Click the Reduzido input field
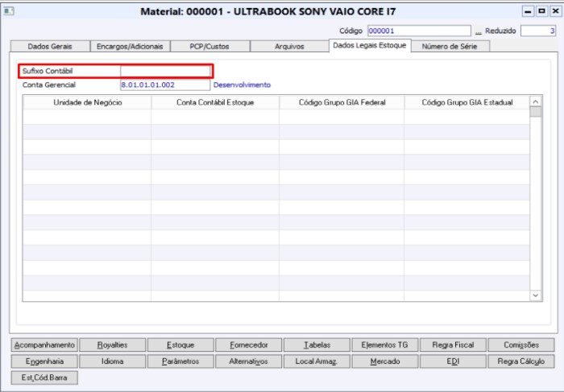 (538, 31)
